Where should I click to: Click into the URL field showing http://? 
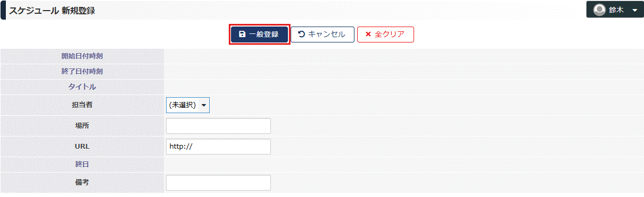click(x=219, y=147)
